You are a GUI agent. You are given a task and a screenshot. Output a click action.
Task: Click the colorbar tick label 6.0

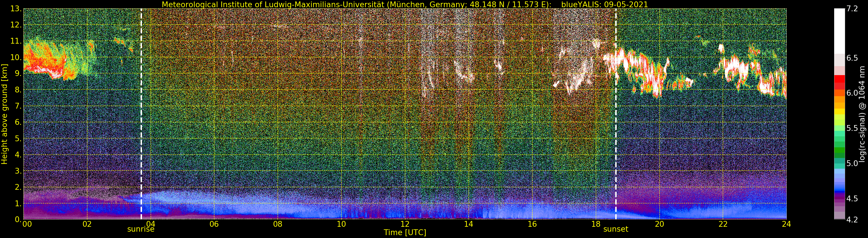(852, 93)
